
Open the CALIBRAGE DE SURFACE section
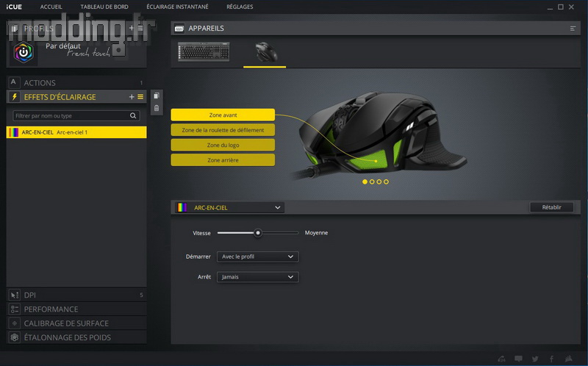(76, 323)
